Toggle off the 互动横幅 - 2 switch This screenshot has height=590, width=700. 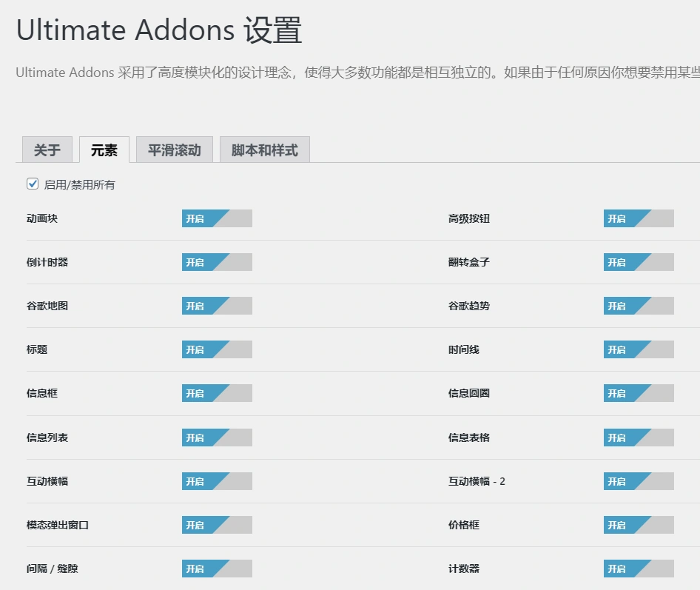[638, 481]
